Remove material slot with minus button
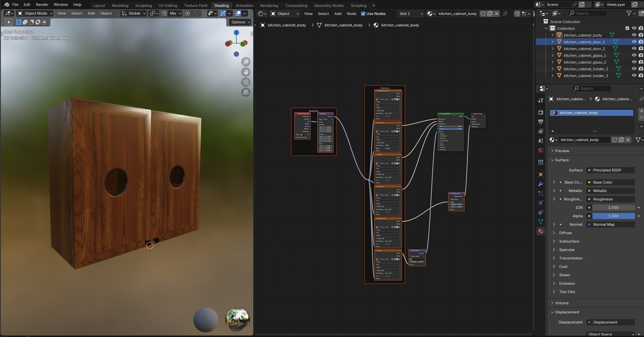 [x=641, y=118]
